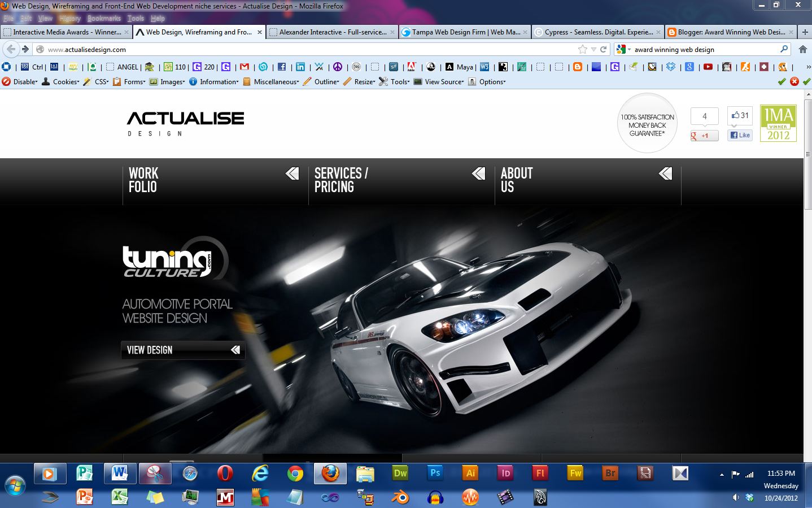
Task: Expand the Images dropdown menu
Action: coord(167,81)
